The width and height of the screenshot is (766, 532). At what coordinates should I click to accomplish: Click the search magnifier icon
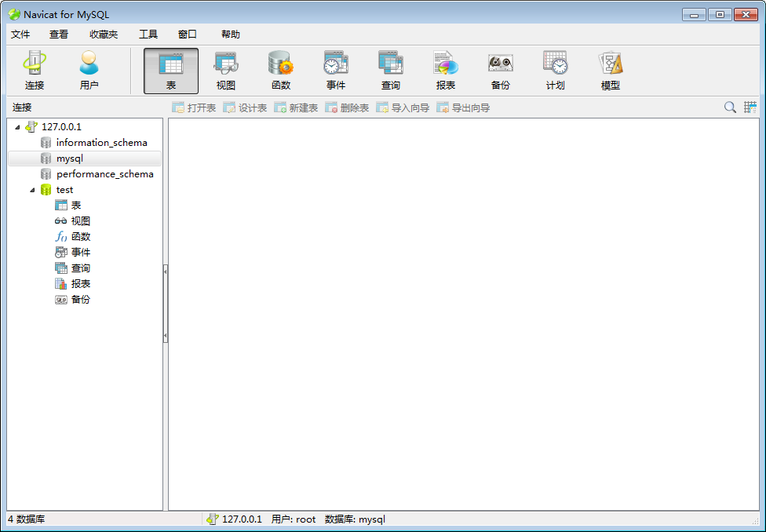click(730, 107)
